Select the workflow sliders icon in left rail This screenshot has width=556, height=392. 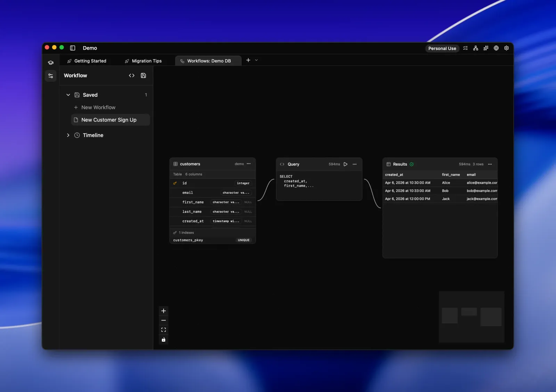click(x=51, y=76)
